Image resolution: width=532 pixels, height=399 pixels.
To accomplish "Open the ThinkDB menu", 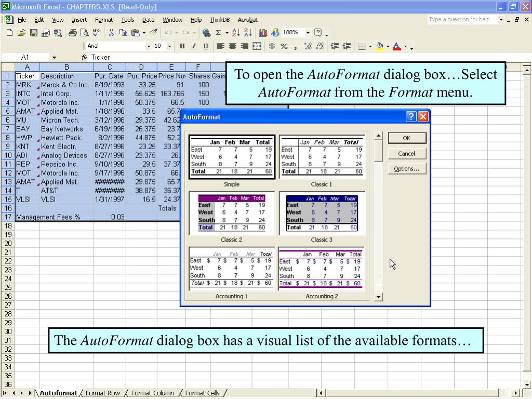I will pos(220,20).
